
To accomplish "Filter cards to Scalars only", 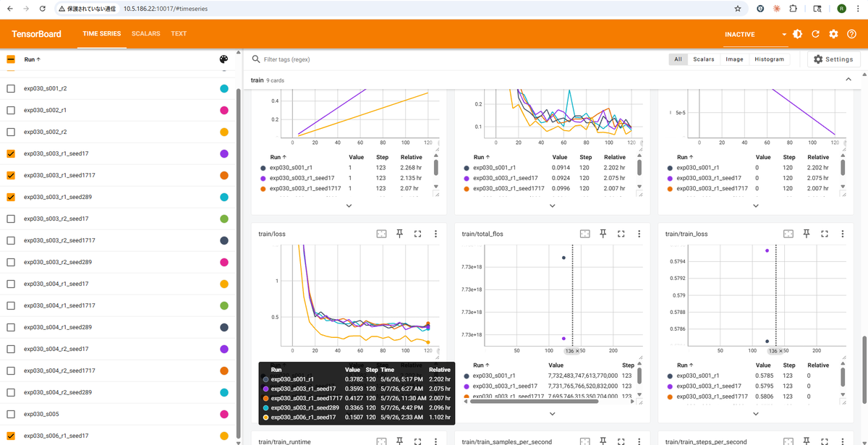I will pos(703,59).
